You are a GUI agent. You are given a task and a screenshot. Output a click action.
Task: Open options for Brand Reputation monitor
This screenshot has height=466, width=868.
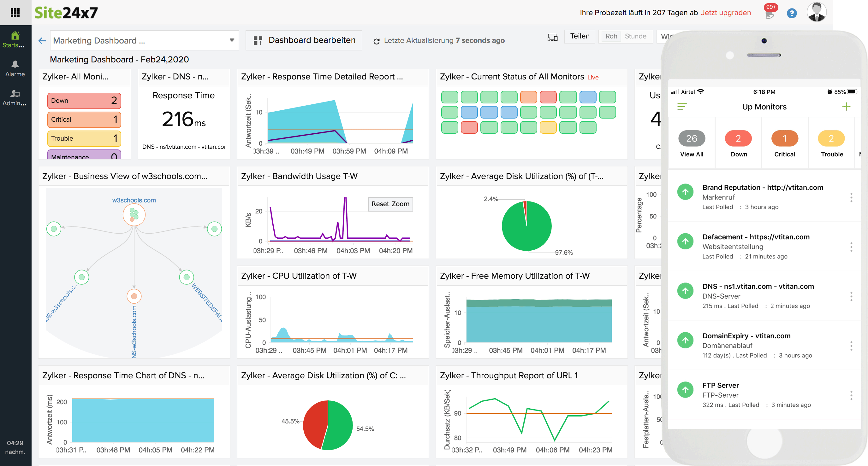[852, 198]
